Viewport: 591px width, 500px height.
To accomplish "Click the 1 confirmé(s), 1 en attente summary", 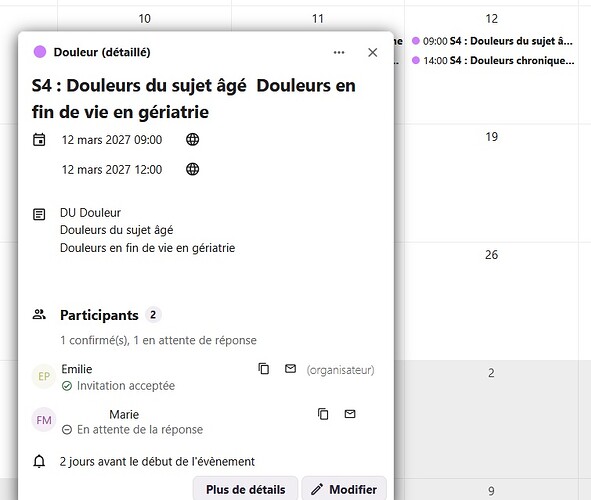I will tap(158, 340).
